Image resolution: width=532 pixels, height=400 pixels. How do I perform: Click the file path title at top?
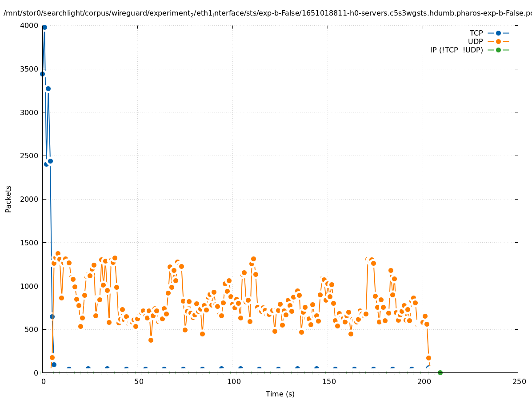[x=267, y=13]
